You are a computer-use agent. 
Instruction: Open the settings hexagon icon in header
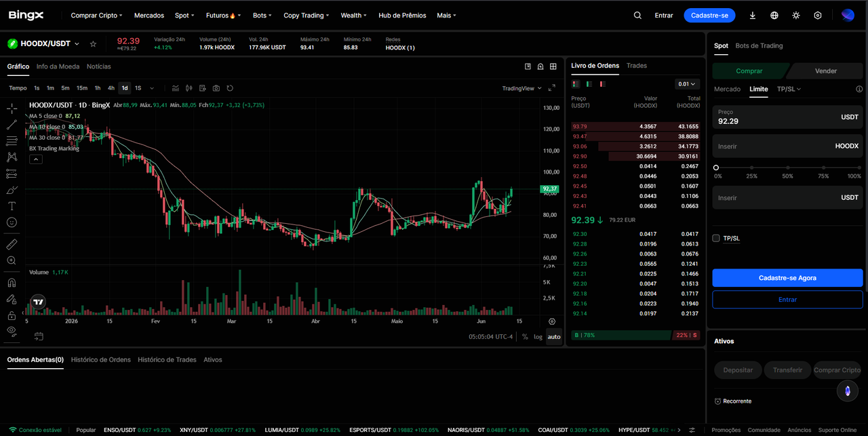818,15
